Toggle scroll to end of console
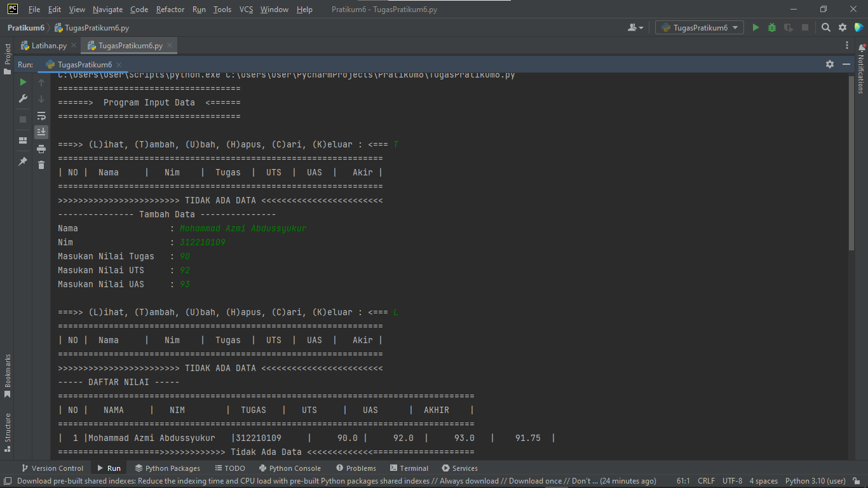Screen dimensions: 868x488 pos(41,132)
